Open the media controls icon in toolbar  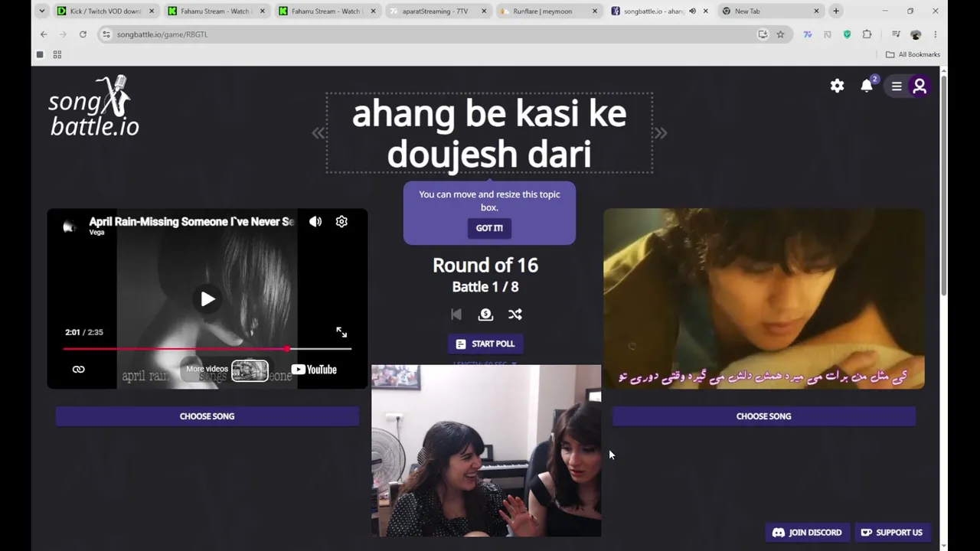click(x=896, y=34)
